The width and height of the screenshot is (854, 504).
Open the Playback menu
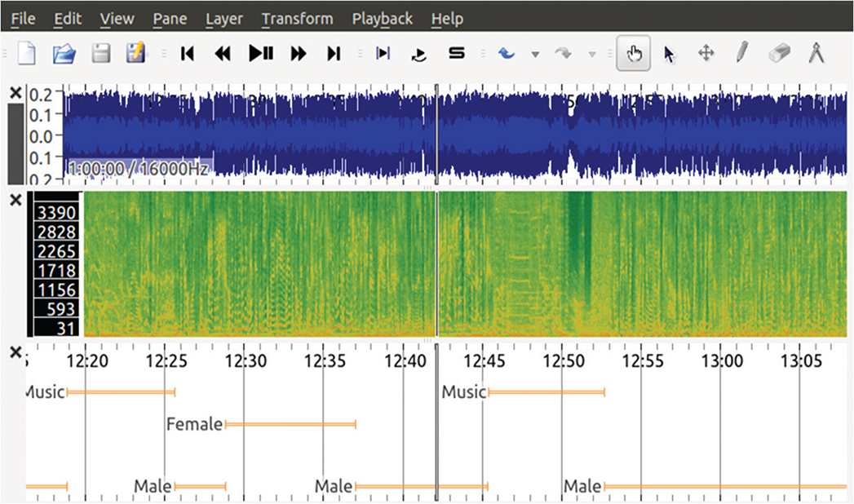(382, 19)
